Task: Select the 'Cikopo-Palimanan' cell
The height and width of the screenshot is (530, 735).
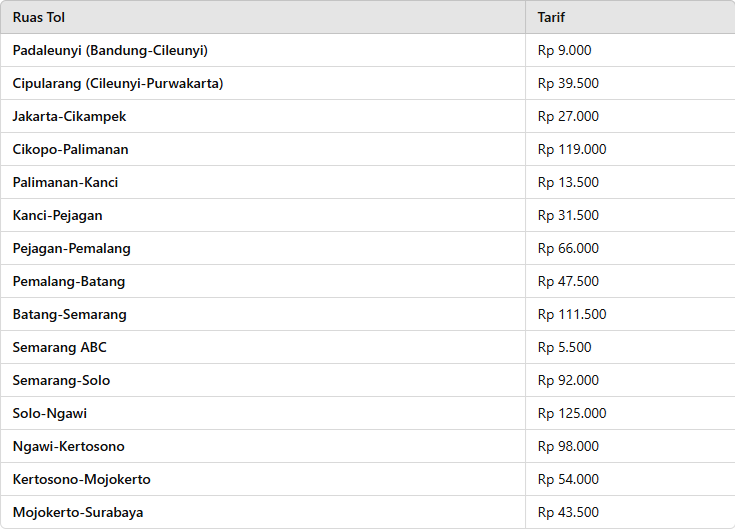Action: [263, 149]
